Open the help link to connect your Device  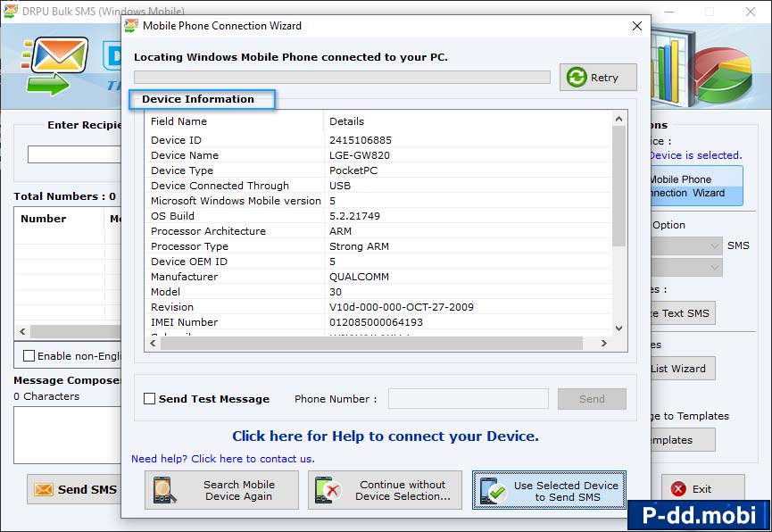(386, 436)
